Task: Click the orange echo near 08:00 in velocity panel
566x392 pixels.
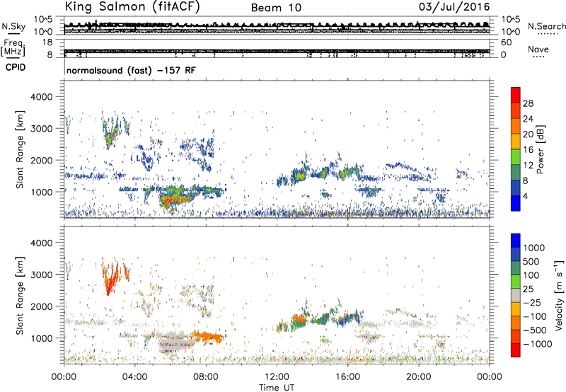Action: [x=209, y=336]
